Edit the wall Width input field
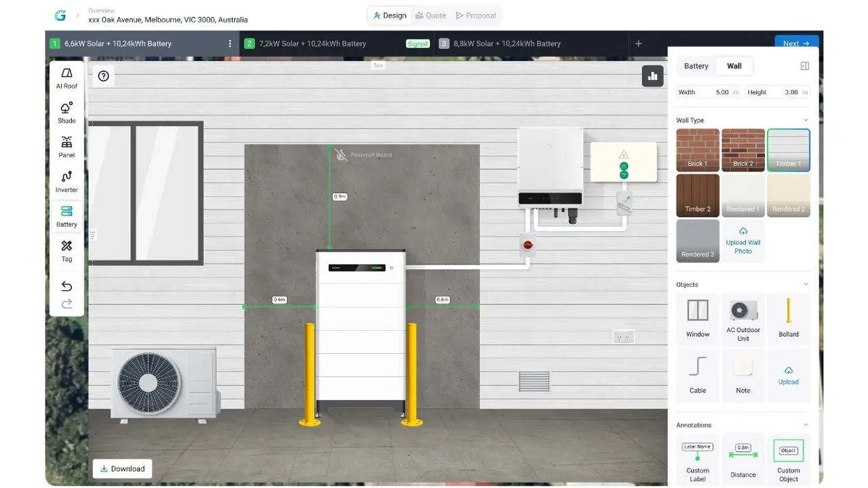 719,92
